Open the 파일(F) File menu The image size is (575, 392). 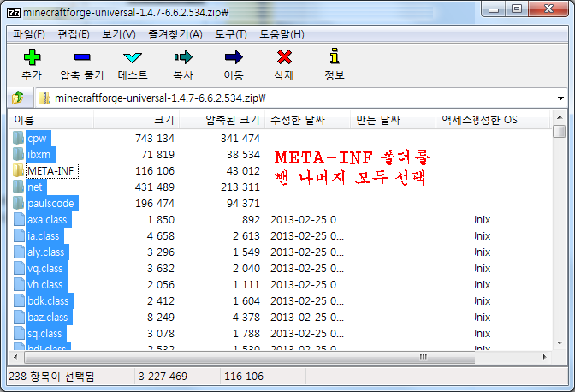point(28,34)
